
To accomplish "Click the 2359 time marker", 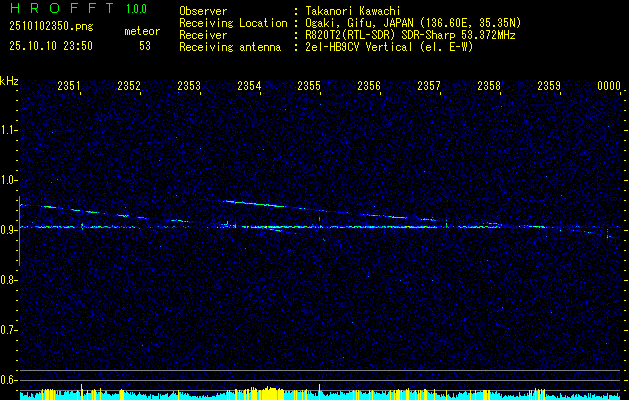I will pos(548,85).
